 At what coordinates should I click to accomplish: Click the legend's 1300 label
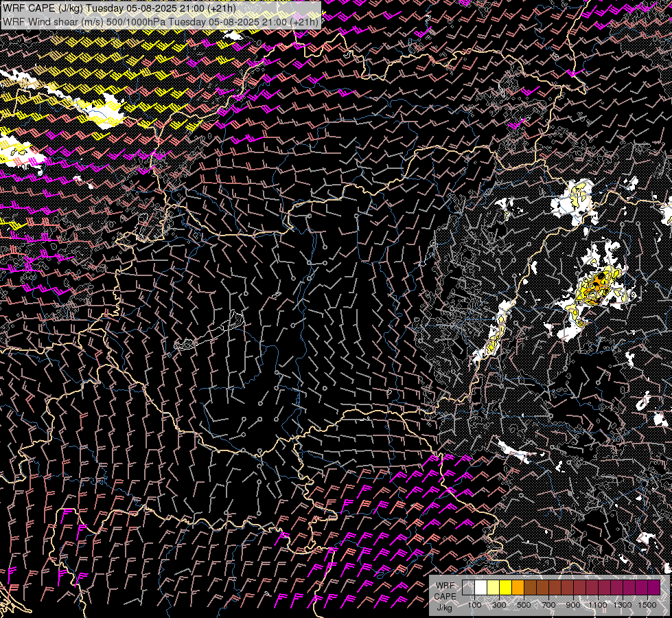click(x=623, y=605)
